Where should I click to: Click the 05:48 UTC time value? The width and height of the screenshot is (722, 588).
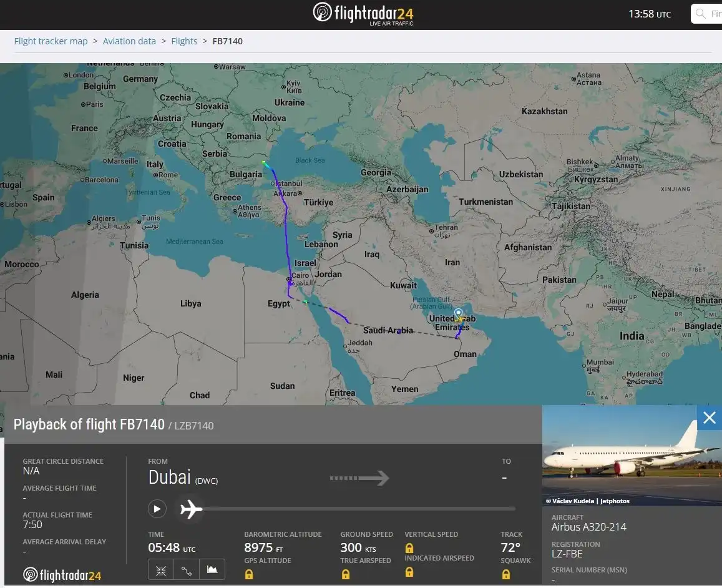click(x=171, y=547)
